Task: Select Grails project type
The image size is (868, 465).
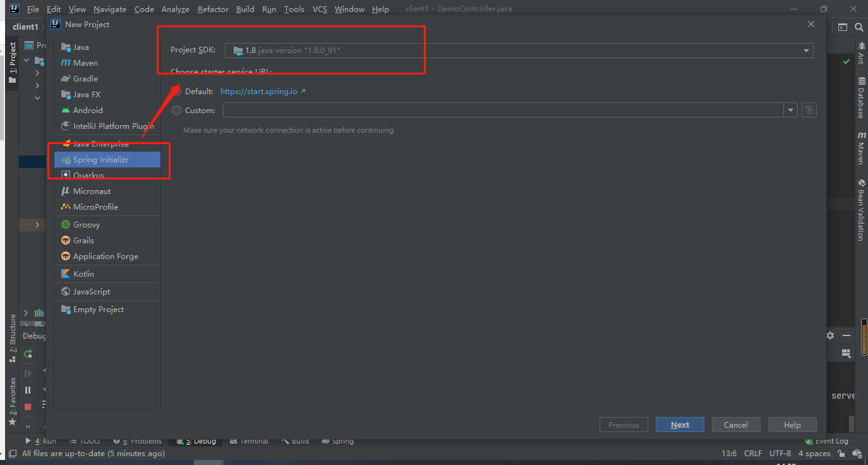Action: (107, 240)
